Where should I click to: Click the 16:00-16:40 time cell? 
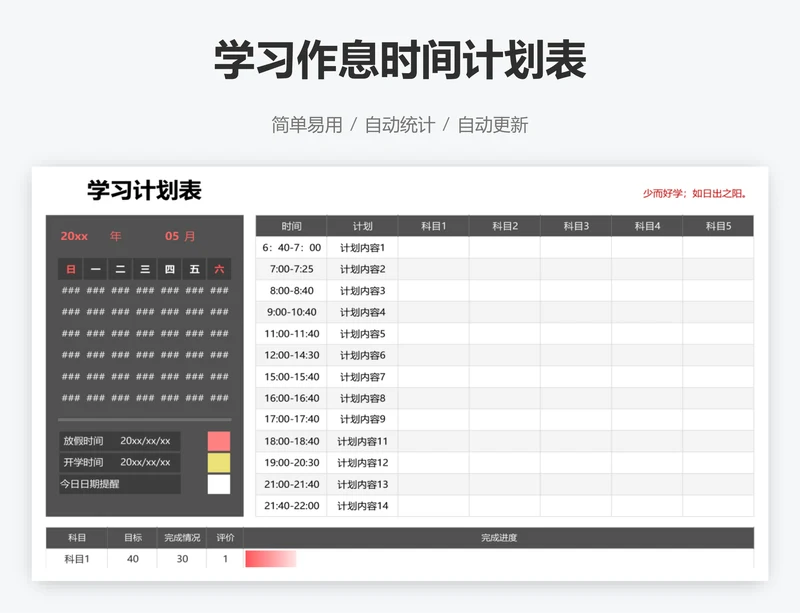coord(291,398)
